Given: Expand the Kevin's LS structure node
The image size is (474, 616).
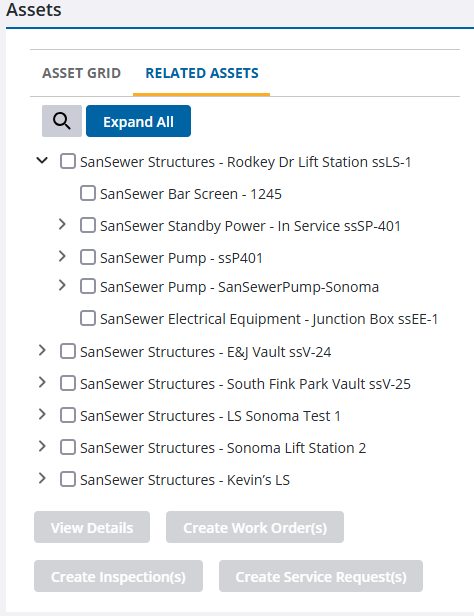Looking at the screenshot, I should [x=42, y=478].
